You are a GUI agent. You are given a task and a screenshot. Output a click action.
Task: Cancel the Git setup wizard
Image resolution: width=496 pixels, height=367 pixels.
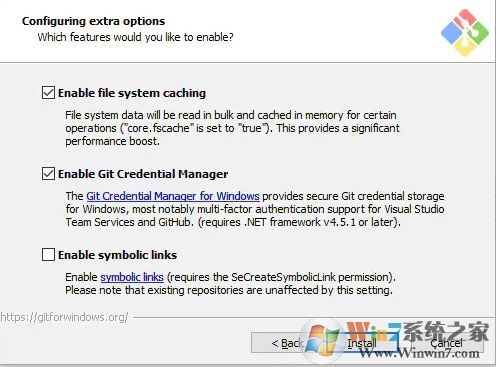point(447,343)
